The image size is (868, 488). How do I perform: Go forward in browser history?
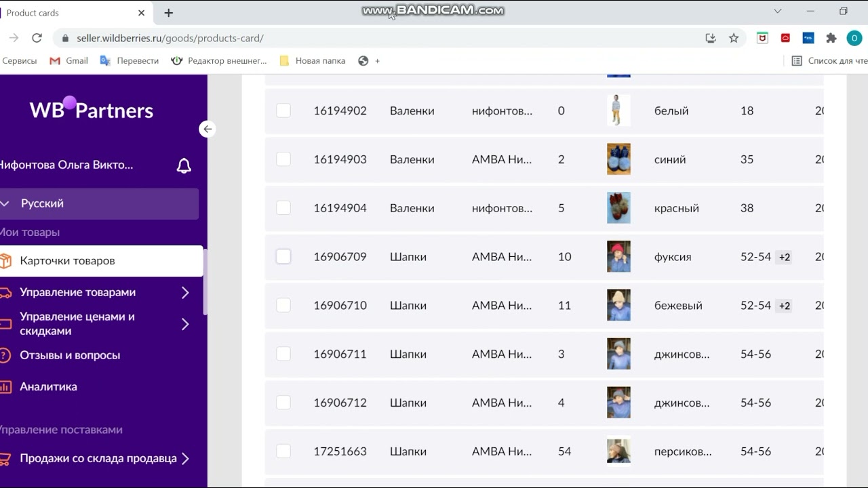tap(14, 38)
